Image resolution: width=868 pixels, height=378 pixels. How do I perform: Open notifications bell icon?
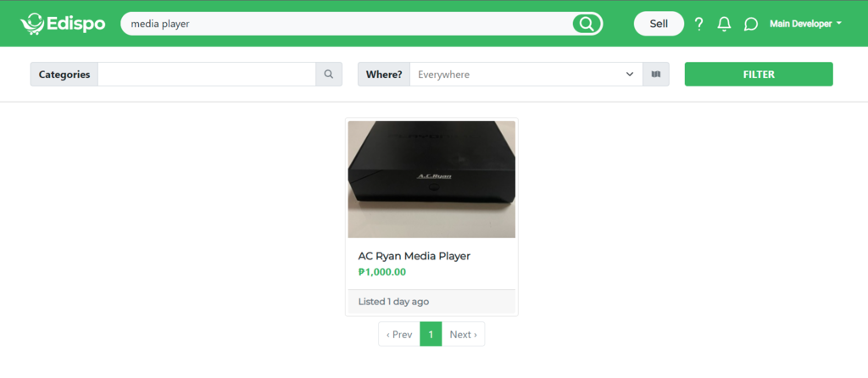724,24
